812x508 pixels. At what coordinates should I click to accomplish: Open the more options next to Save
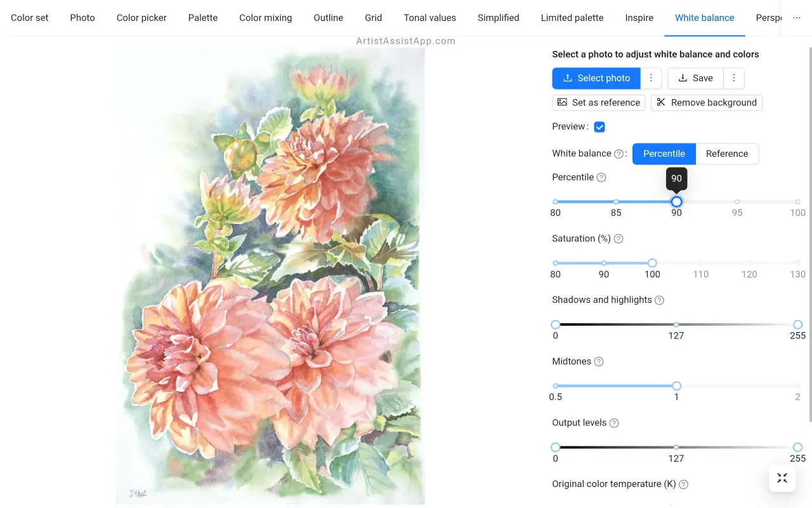pyautogui.click(x=733, y=78)
